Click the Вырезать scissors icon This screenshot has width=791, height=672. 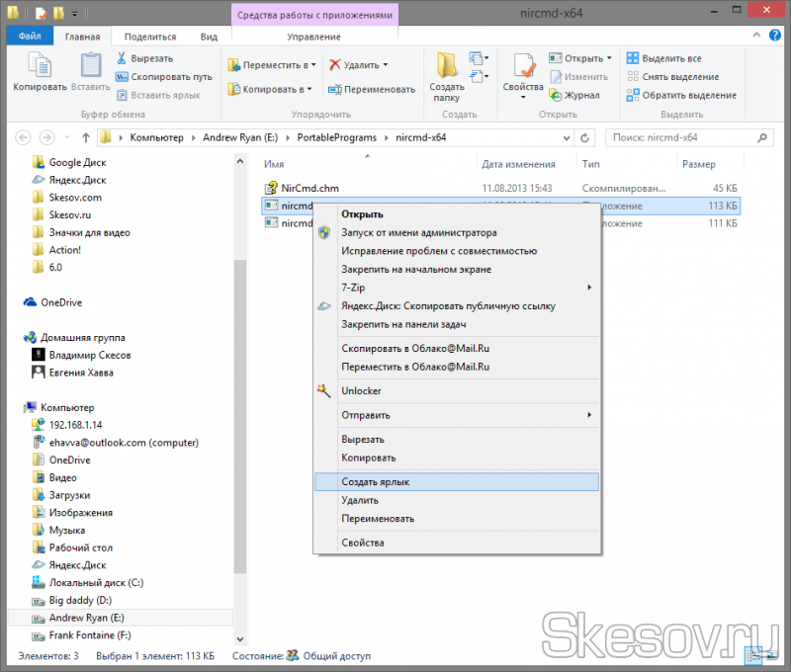[x=124, y=58]
